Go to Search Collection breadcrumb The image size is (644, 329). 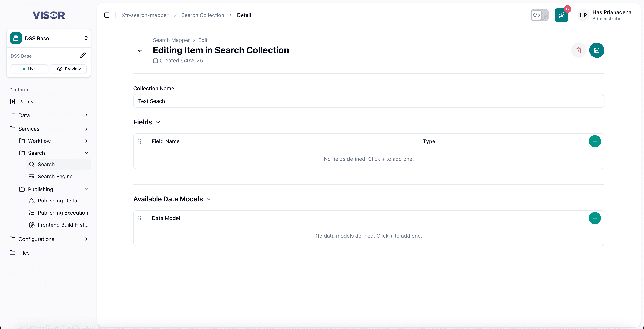pyautogui.click(x=203, y=15)
